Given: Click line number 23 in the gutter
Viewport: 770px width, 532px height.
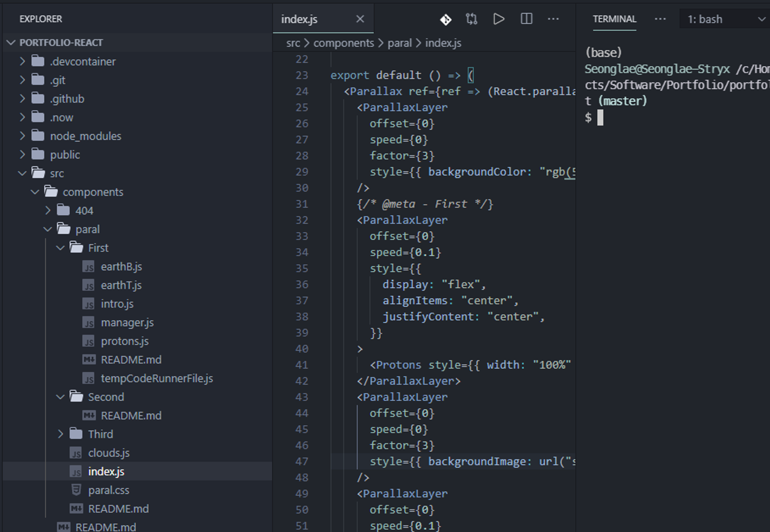Looking at the screenshot, I should click(x=302, y=75).
